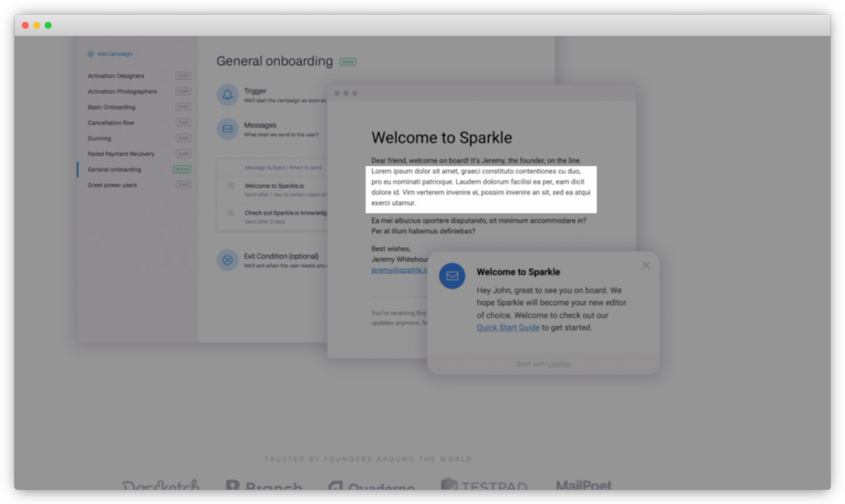Image resolution: width=845 pixels, height=504 pixels.
Task: Click the jeremy@sparkle email link
Action: [x=399, y=270]
